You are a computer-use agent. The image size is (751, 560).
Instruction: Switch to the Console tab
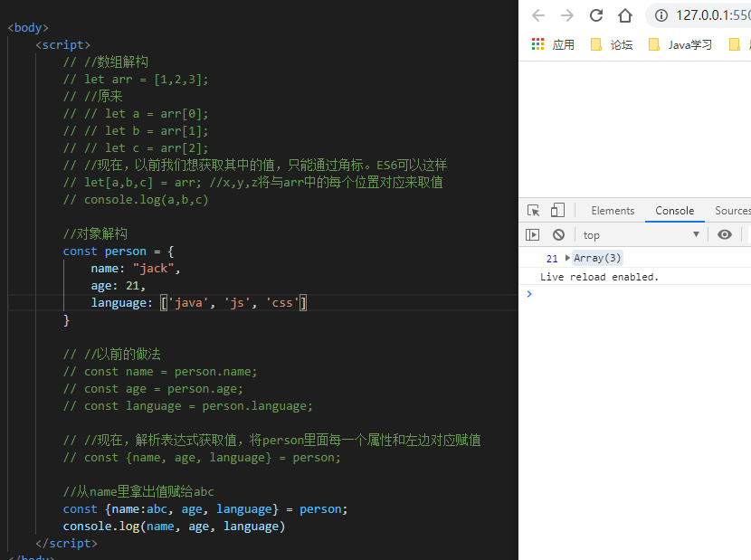[x=674, y=210]
